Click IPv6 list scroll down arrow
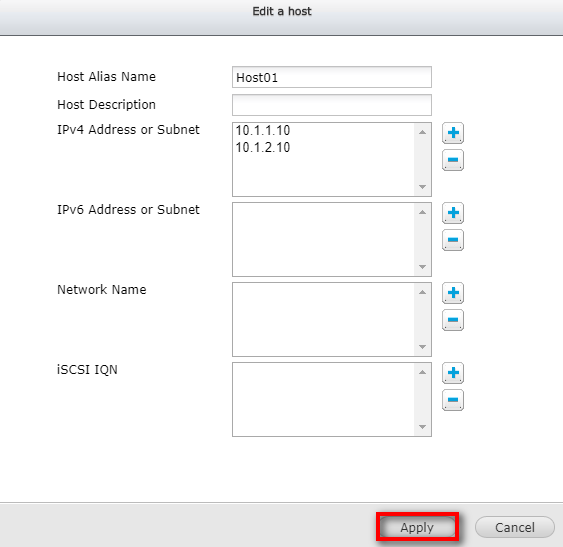This screenshot has width=563, height=547. coord(423,267)
